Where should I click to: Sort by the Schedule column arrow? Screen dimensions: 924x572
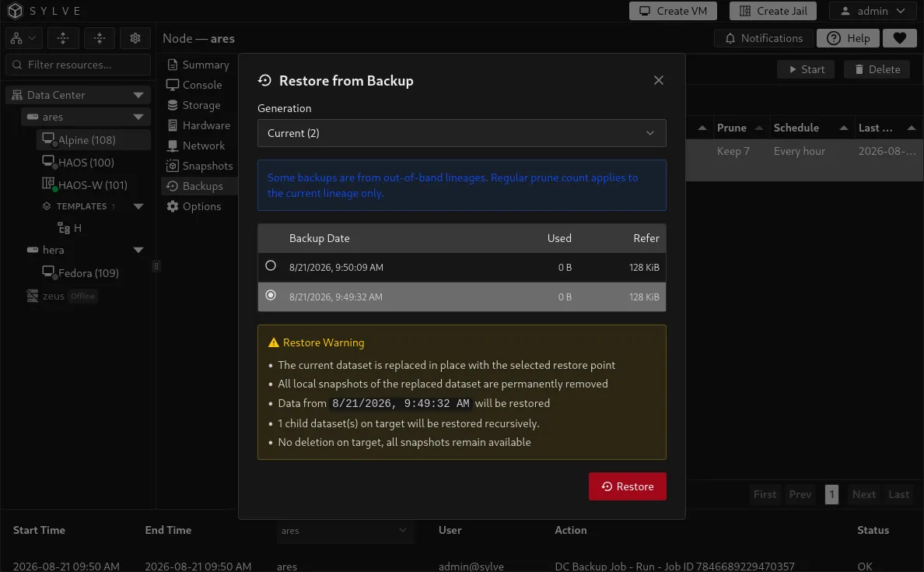click(844, 128)
